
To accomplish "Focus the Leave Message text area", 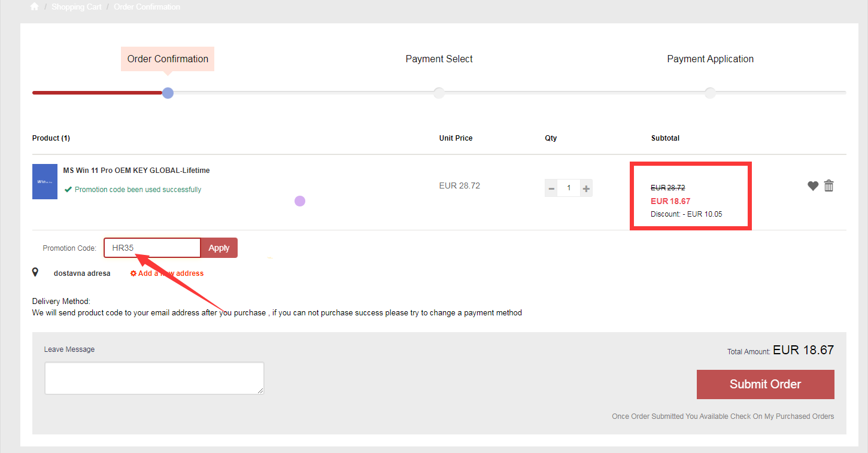I will (154, 378).
